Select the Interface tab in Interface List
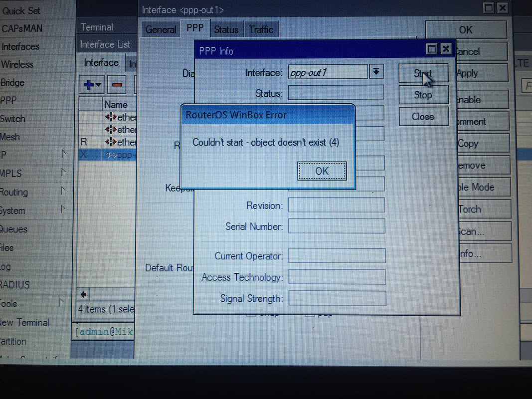This screenshot has width=532, height=399. (x=101, y=63)
